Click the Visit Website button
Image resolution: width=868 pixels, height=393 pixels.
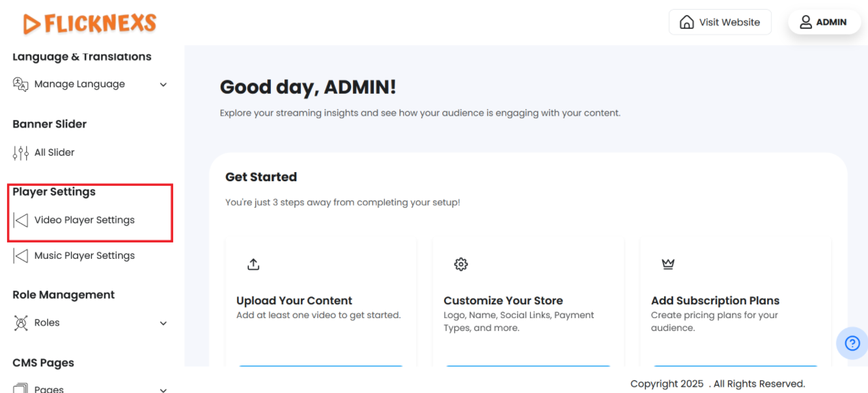(720, 22)
